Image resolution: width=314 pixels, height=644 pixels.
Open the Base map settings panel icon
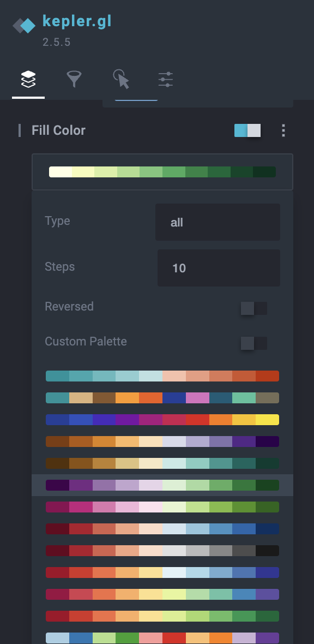point(165,79)
